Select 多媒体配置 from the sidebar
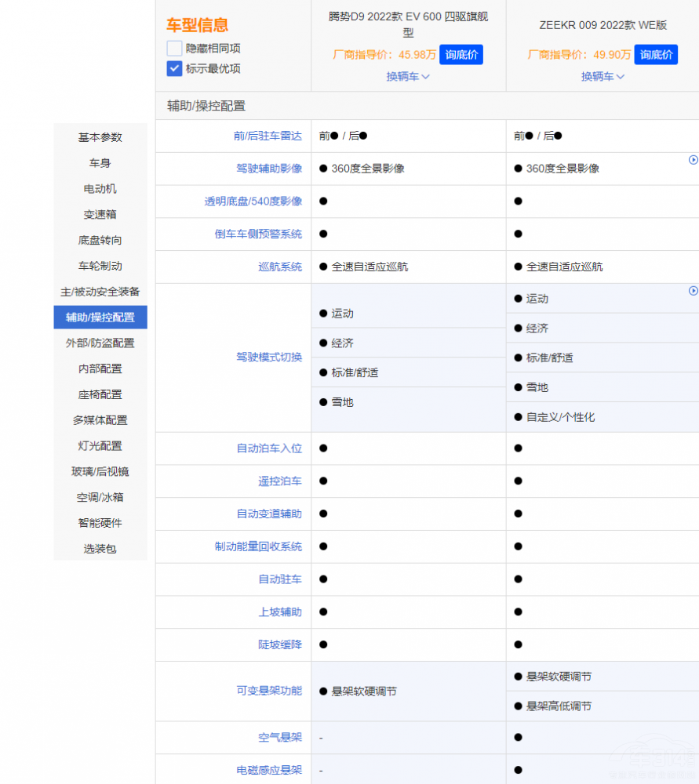Image resolution: width=699 pixels, height=784 pixels. (x=99, y=419)
